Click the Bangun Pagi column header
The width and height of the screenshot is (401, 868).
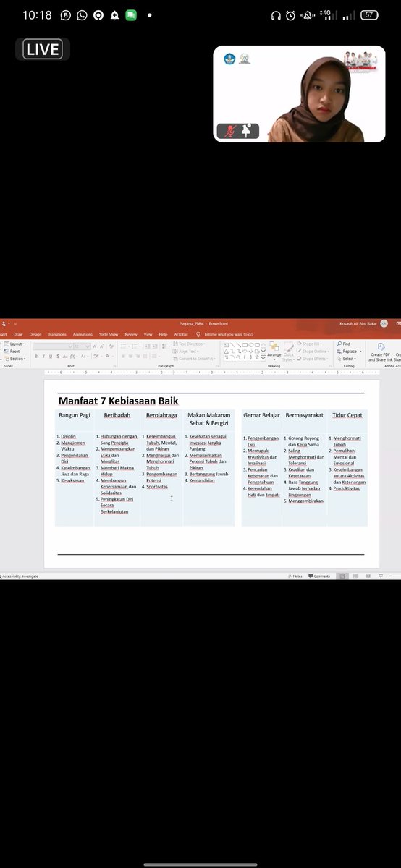[x=75, y=415]
